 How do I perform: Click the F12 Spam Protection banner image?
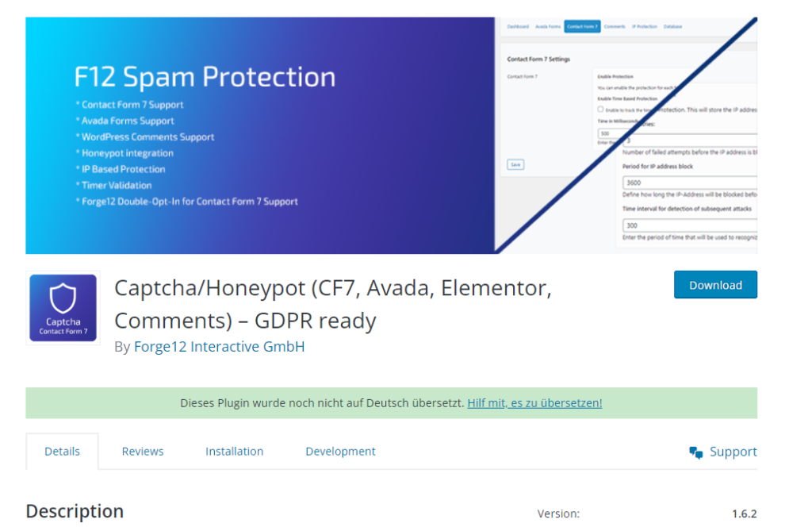[392, 135]
